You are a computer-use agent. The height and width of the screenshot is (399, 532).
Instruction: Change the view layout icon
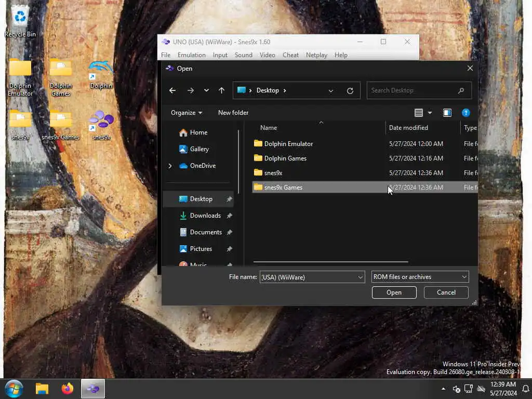[x=419, y=113]
